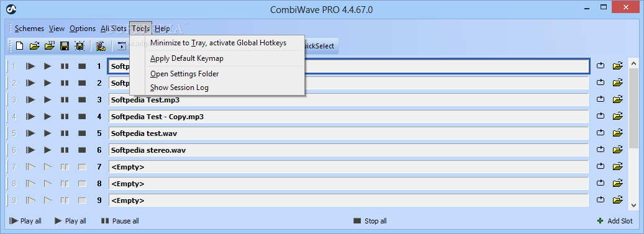
Task: Load a file into empty slot 8
Action: pos(618,184)
